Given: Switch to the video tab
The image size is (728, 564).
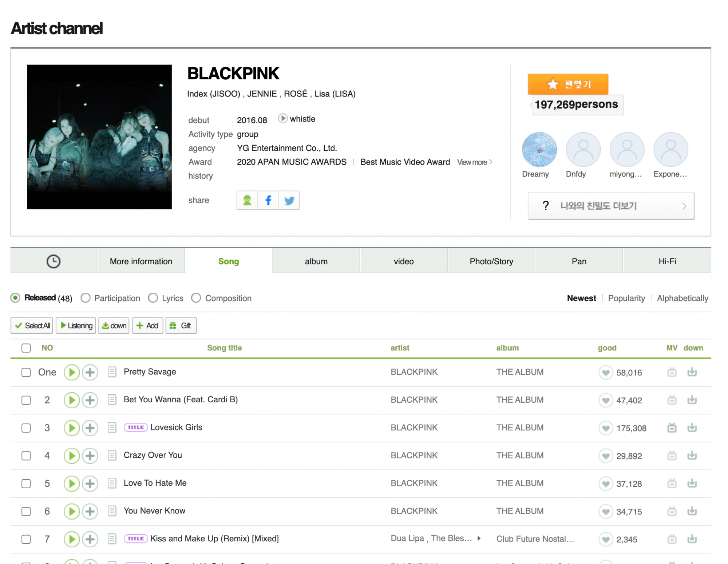Looking at the screenshot, I should (404, 261).
